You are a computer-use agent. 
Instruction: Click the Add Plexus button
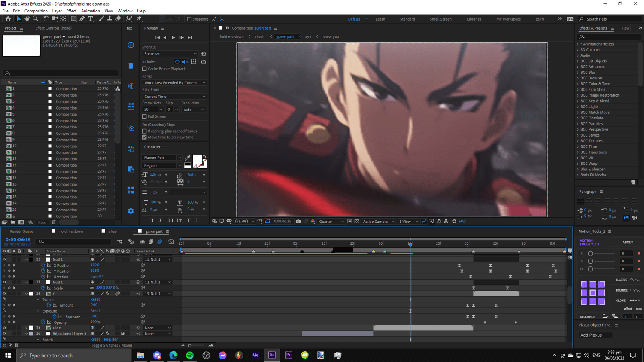[x=591, y=335]
